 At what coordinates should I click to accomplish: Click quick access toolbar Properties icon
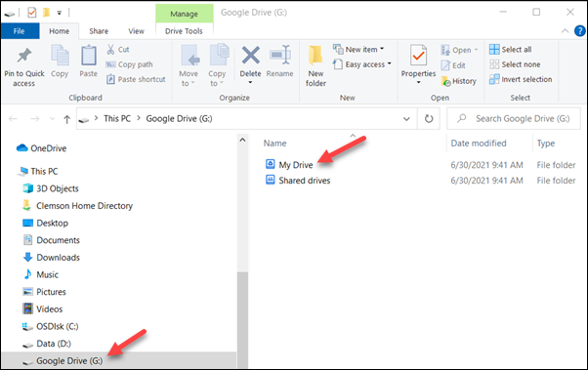[x=32, y=13]
